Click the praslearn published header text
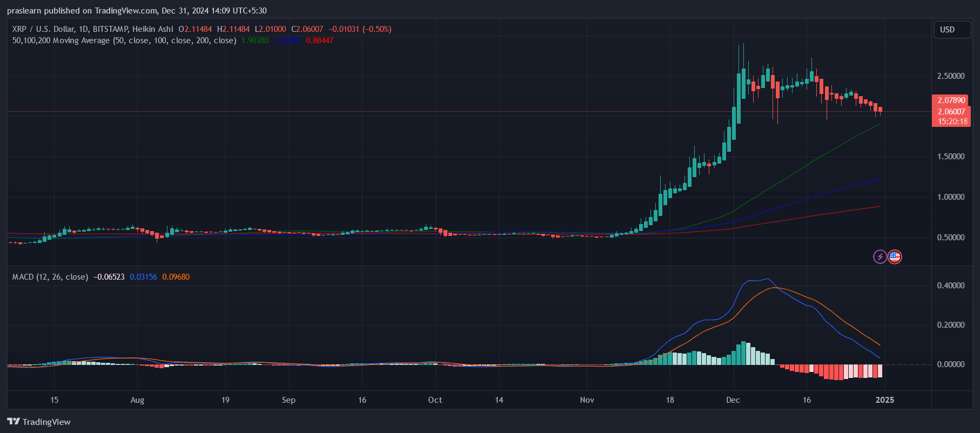This screenshot has width=980, height=433. point(137,11)
